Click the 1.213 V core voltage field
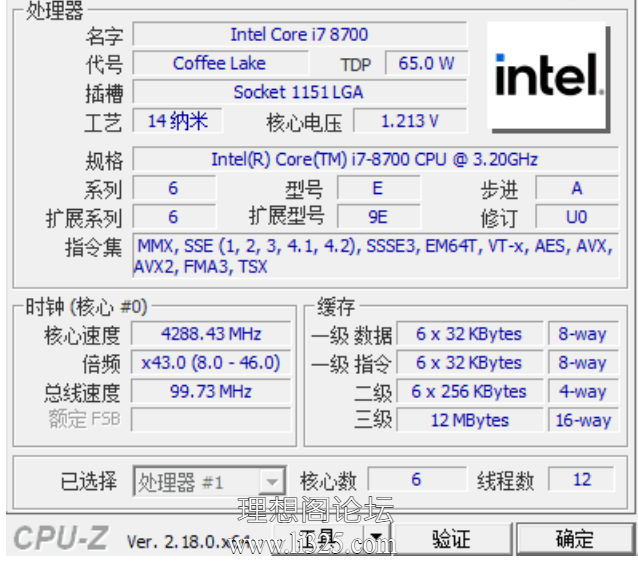This screenshot has height=572, width=638. 410,121
